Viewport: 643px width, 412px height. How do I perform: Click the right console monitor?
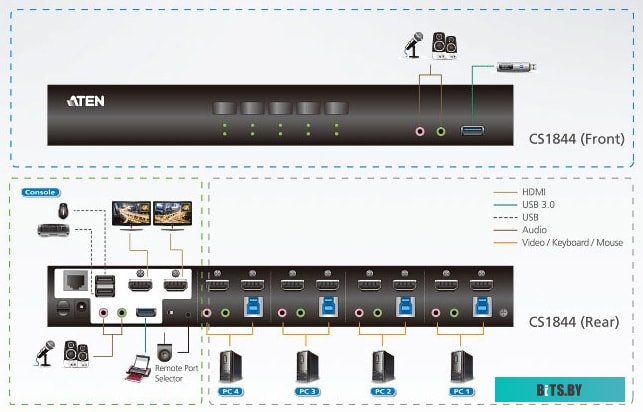(172, 214)
